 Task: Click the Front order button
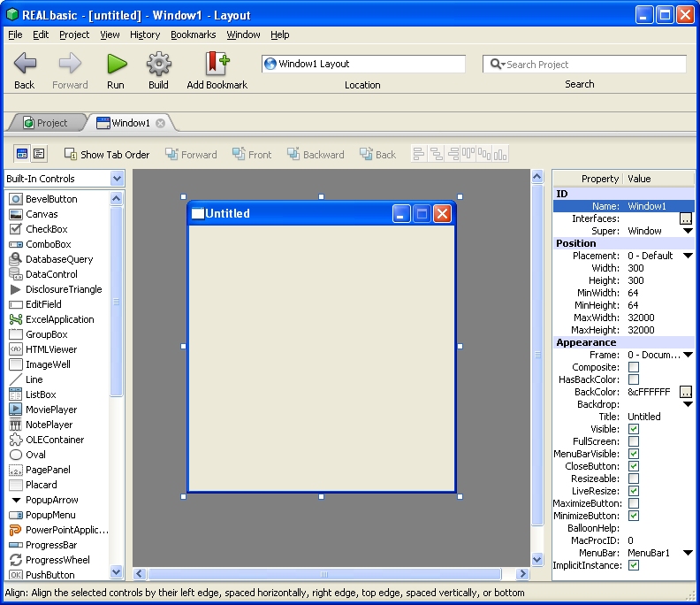252,155
